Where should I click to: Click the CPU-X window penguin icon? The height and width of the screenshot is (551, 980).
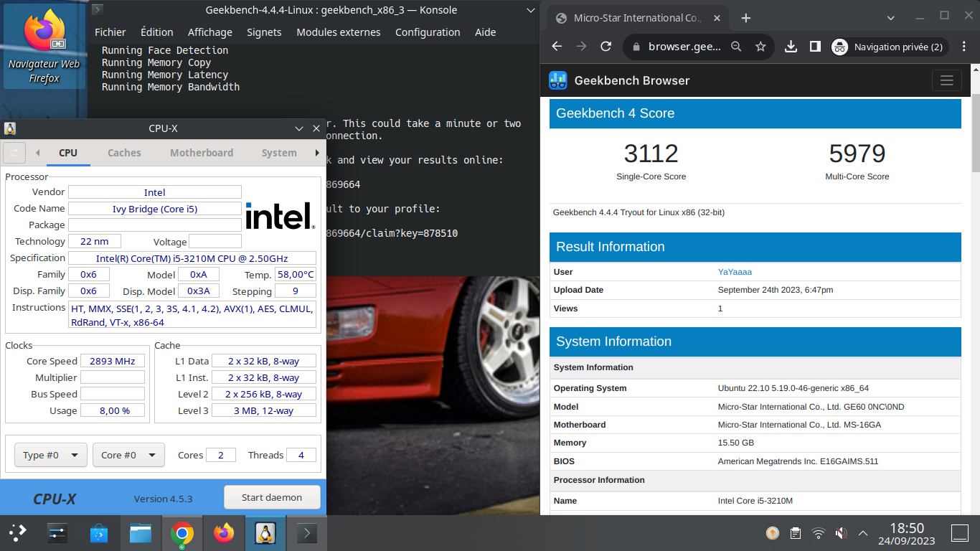point(10,128)
